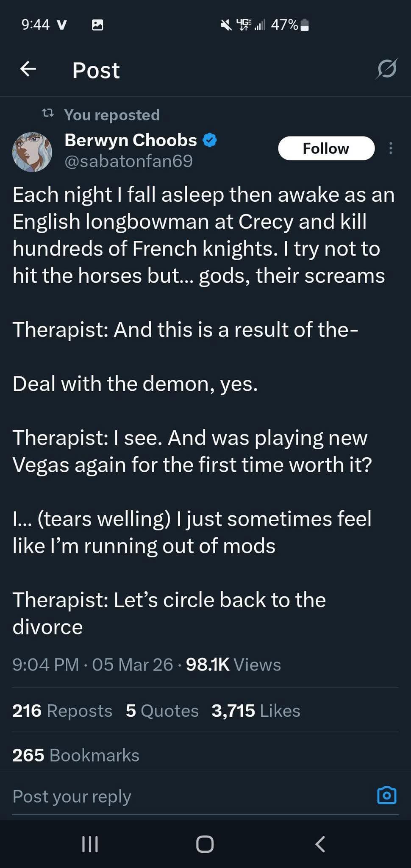The width and height of the screenshot is (411, 868).
Task: Tap the Android system back chevron
Action: pyautogui.click(x=320, y=844)
